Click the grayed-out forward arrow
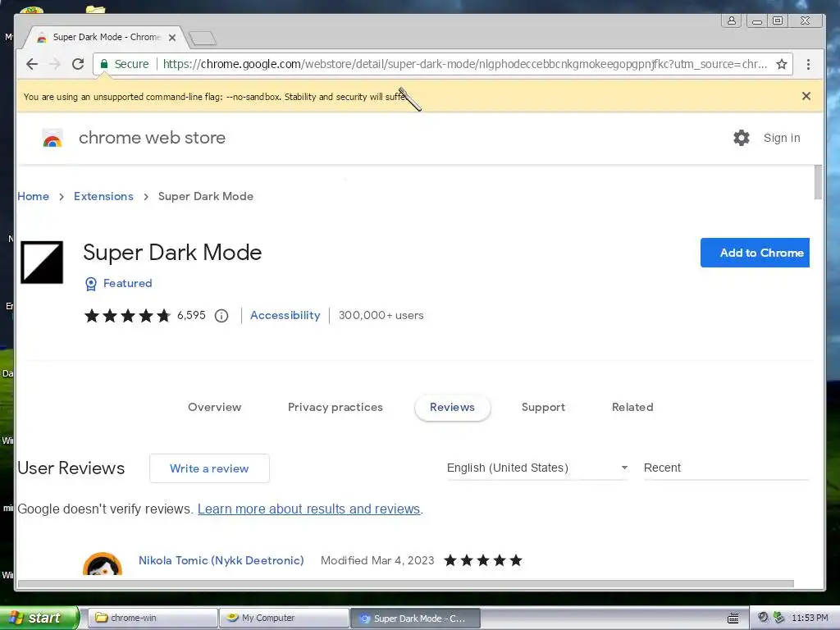 55,64
